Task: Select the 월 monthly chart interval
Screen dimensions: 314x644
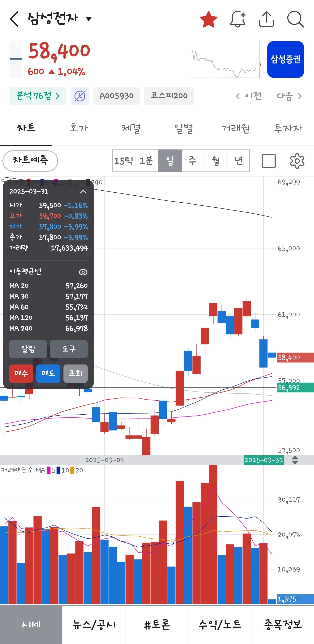Action: tap(215, 161)
